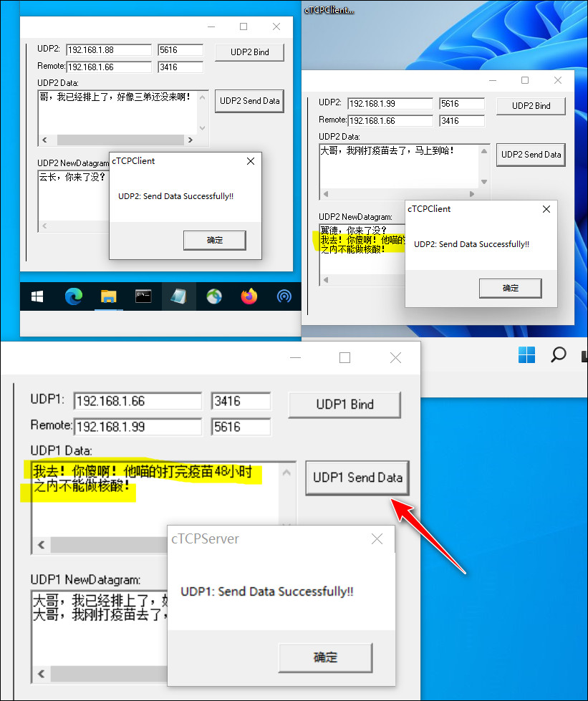588x701 pixels.
Task: Click the Windows 11 Start button
Action: point(526,354)
